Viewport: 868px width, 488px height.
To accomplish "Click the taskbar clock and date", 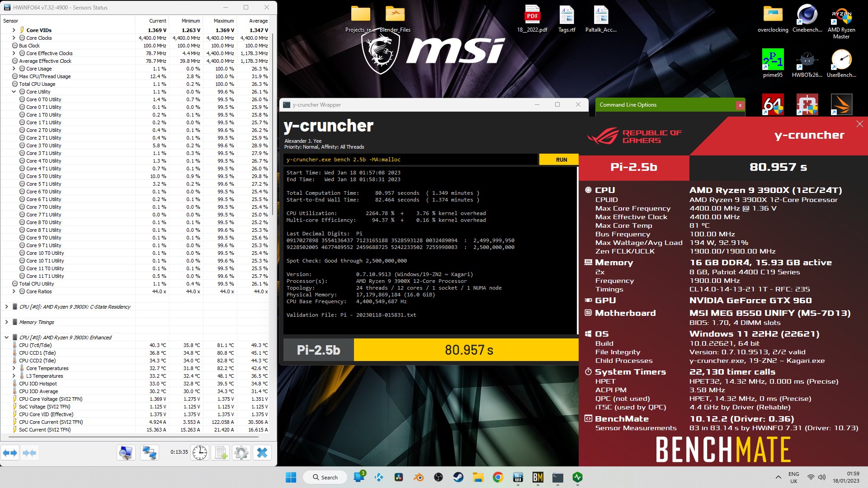I will click(846, 477).
